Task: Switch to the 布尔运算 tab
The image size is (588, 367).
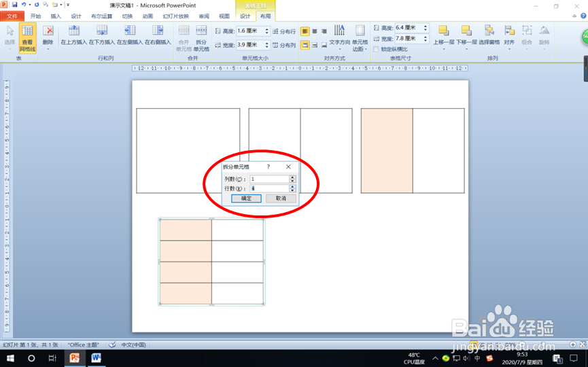Action: click(x=101, y=16)
